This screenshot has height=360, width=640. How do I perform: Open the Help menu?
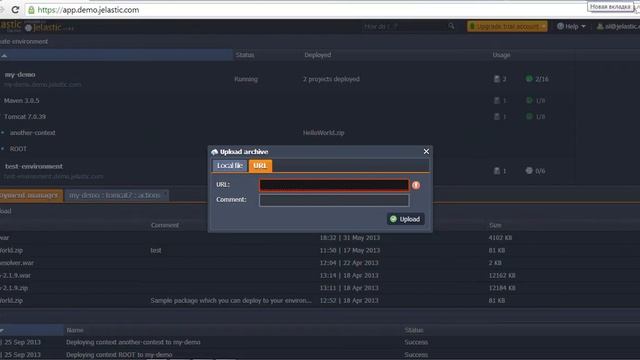571,27
